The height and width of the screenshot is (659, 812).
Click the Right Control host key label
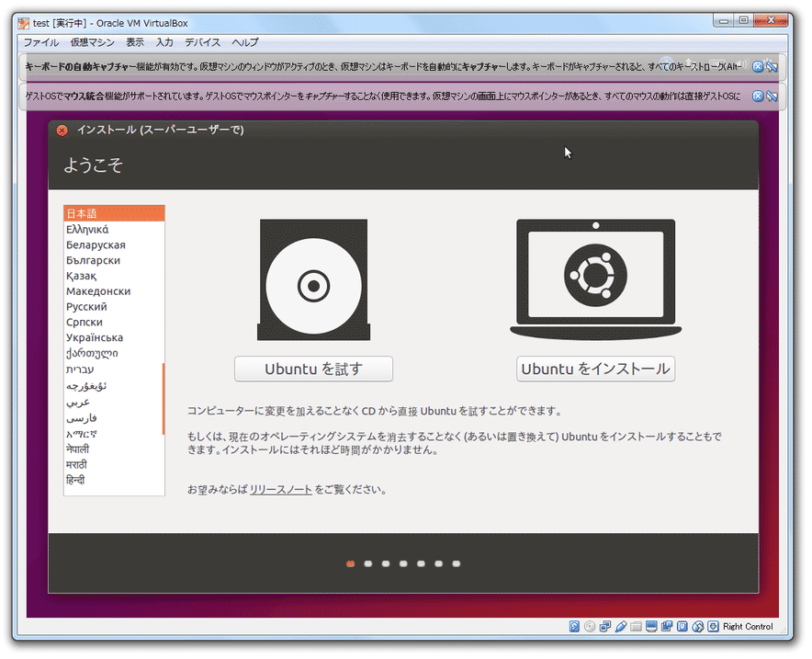pos(748,626)
